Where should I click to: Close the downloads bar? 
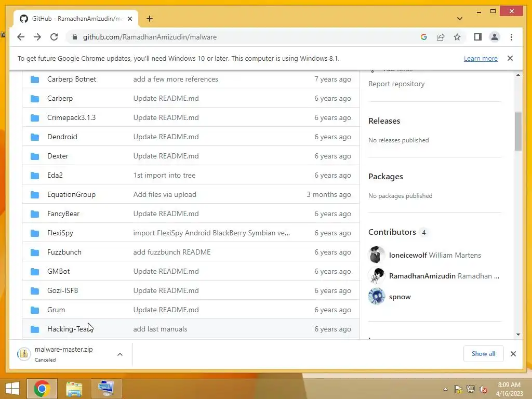[513, 354]
